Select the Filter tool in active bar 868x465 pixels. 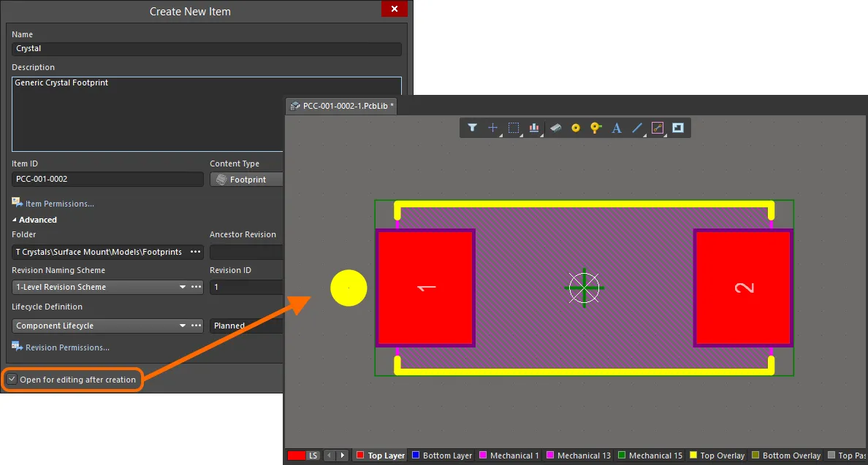click(472, 128)
